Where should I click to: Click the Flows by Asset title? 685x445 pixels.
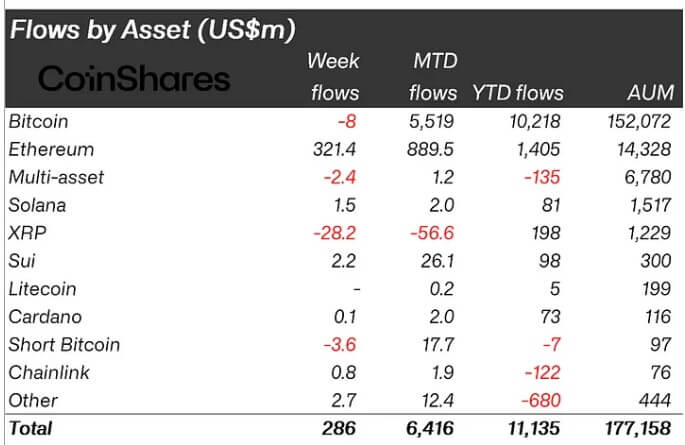tap(152, 30)
